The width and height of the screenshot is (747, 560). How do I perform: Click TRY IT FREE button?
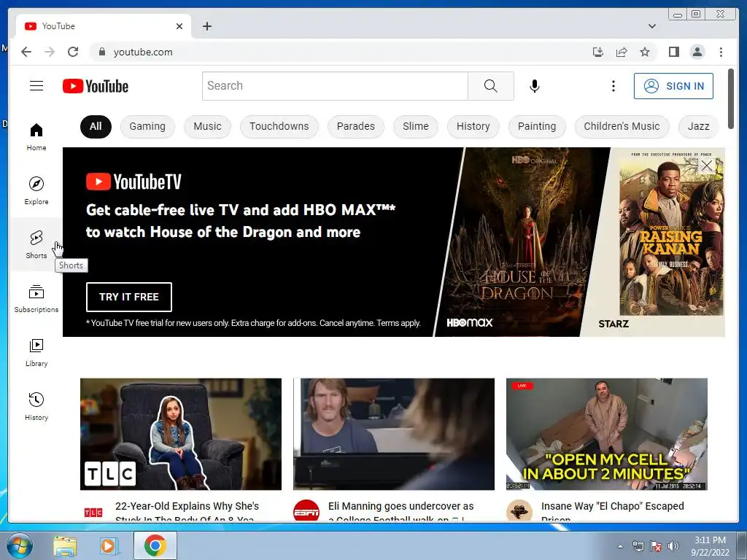[x=129, y=297]
